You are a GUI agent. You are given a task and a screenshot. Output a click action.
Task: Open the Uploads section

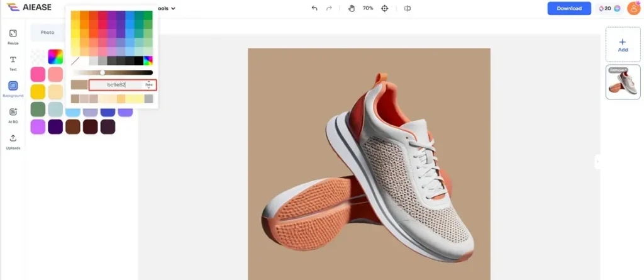coord(13,141)
